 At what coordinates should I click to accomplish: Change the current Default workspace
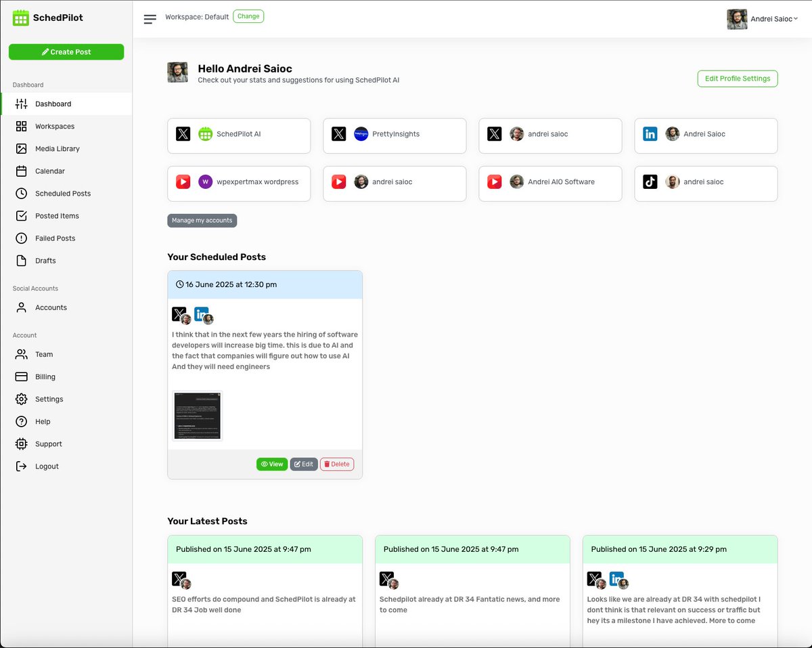coord(248,16)
